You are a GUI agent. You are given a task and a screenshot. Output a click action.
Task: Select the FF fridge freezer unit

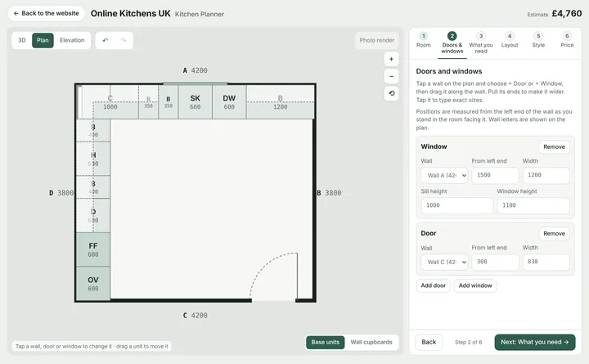pyautogui.click(x=93, y=249)
